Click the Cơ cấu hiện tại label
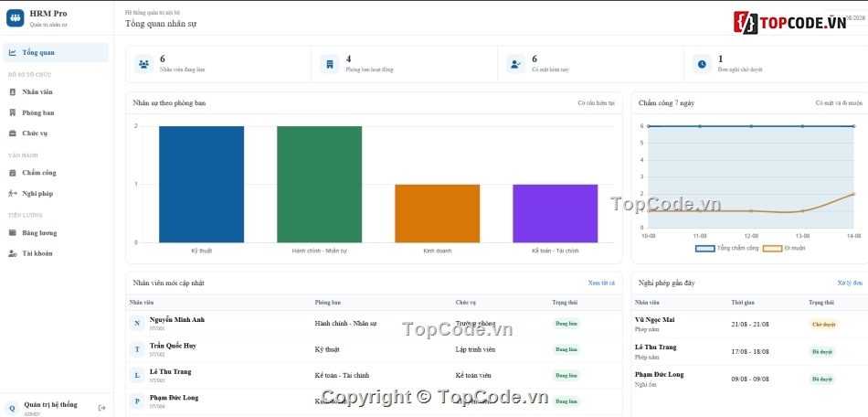868x417 pixels. click(x=597, y=103)
